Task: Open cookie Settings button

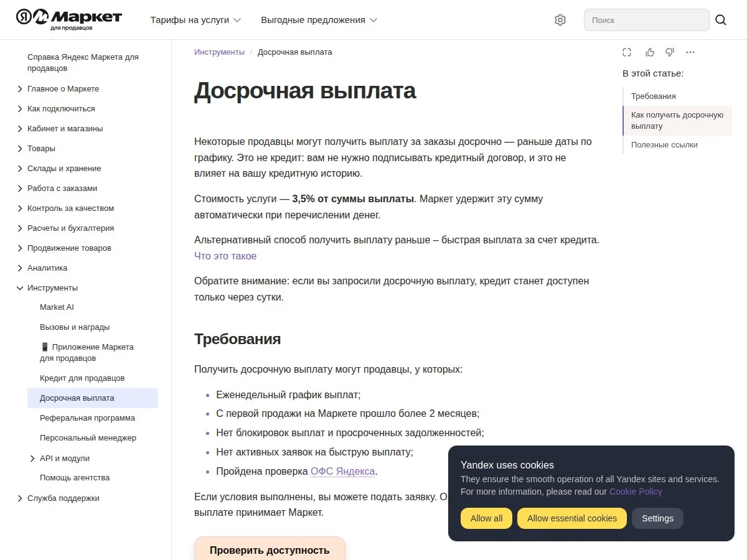Action: click(657, 518)
